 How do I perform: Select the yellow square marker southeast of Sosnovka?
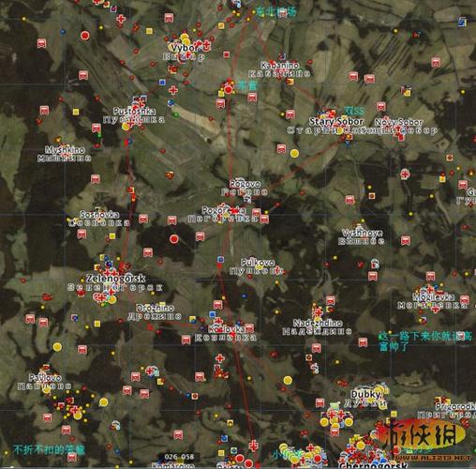click(112, 236)
